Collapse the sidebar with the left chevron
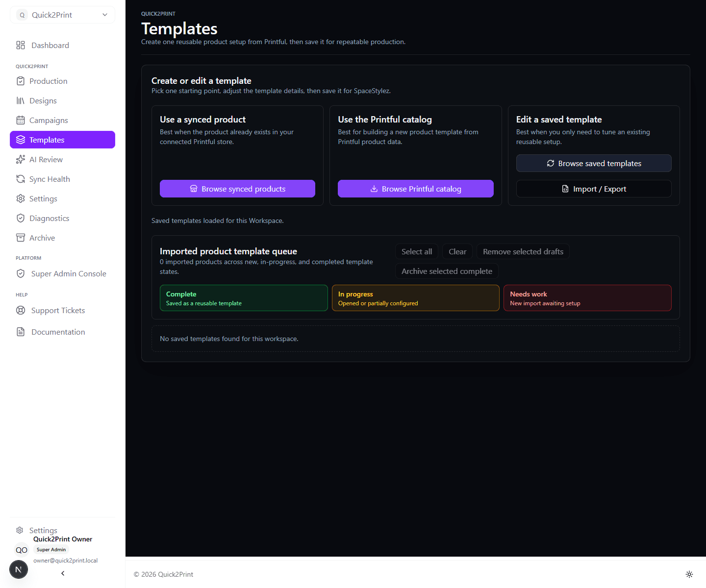Viewport: 706px width, 588px height. (63, 573)
